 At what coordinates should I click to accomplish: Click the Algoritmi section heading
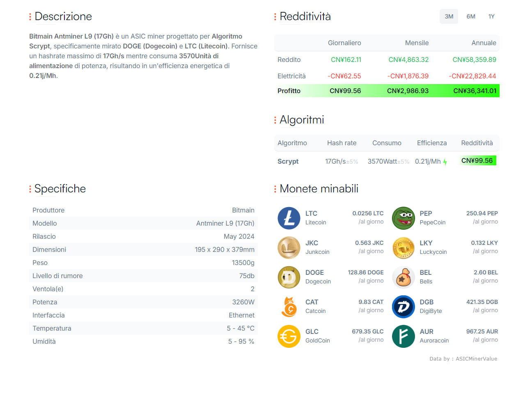302,120
